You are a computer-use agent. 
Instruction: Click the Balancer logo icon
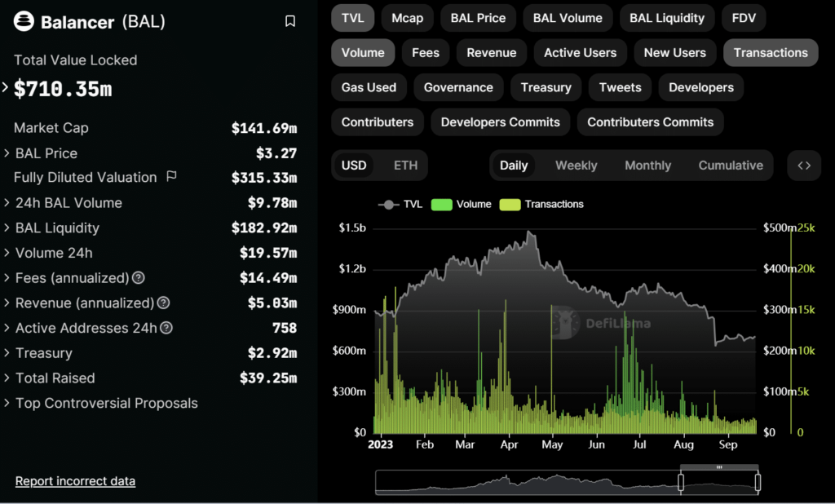(x=24, y=22)
